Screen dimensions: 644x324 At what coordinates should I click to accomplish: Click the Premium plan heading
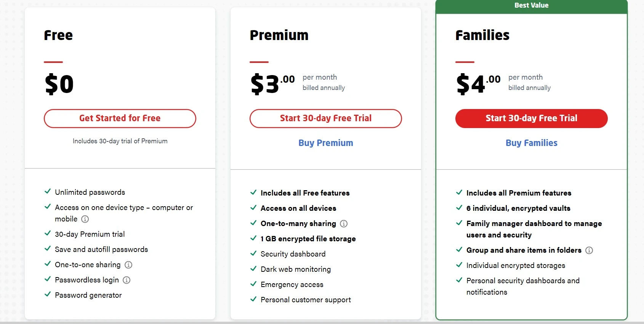pos(279,35)
